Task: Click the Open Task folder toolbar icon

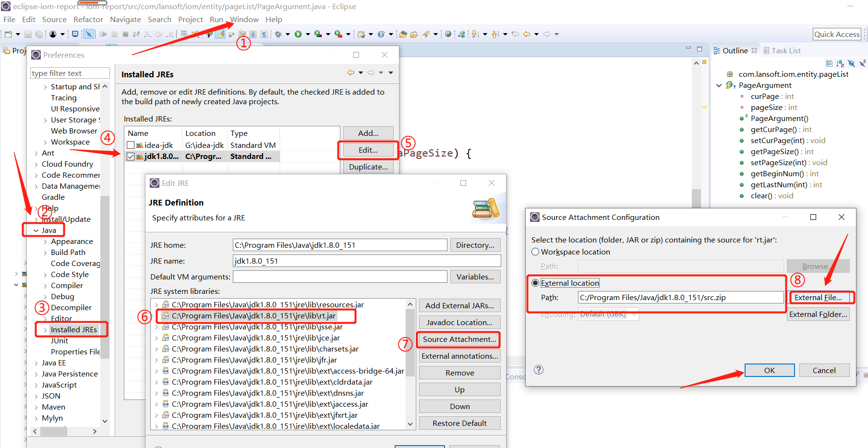Action: [414, 34]
